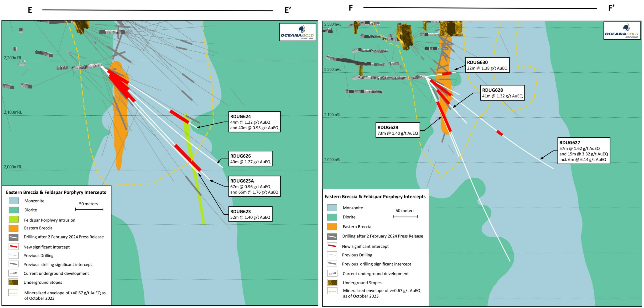Click the OceanaGold logo in section F

point(622,31)
